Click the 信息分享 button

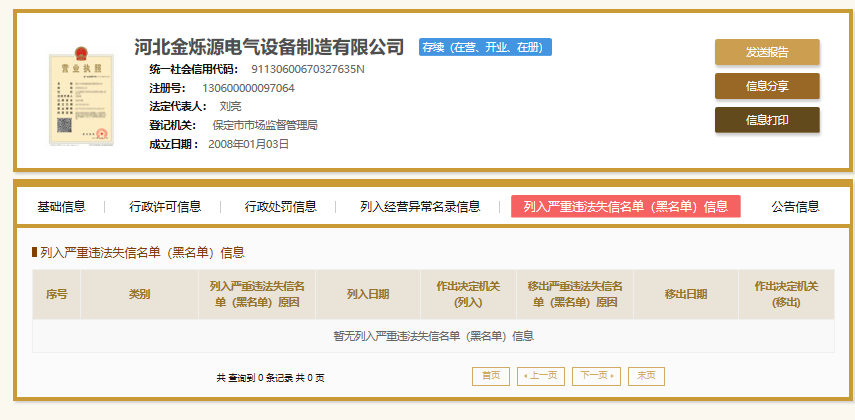tap(767, 86)
